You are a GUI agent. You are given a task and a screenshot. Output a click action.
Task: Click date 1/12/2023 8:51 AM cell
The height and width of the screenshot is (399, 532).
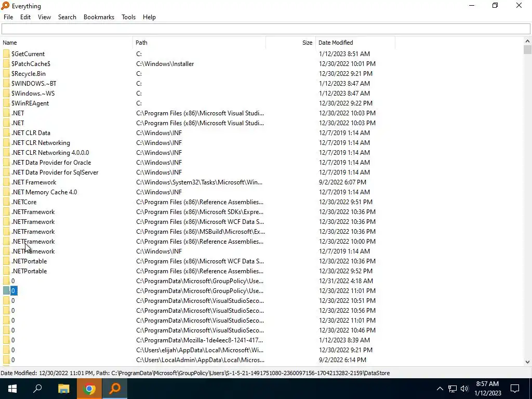[x=344, y=54]
